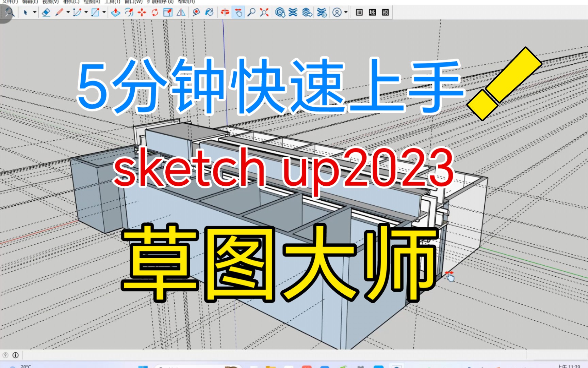Select the arrow Select tool
The width and height of the screenshot is (588, 368).
25,13
